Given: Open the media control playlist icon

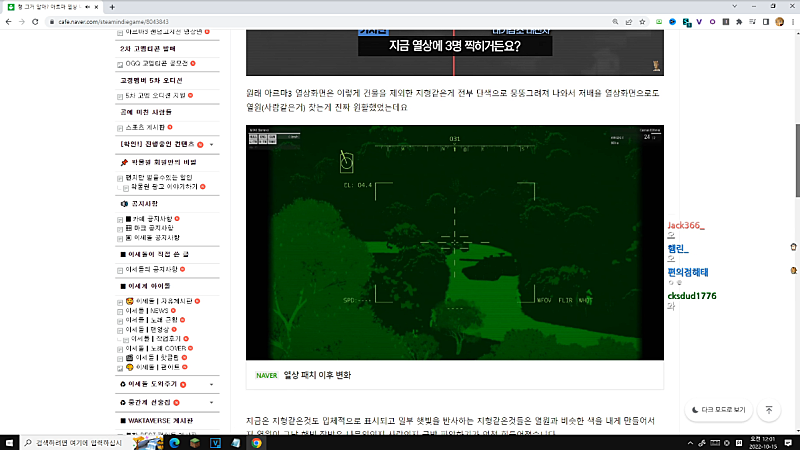Looking at the screenshot, I should [x=753, y=22].
